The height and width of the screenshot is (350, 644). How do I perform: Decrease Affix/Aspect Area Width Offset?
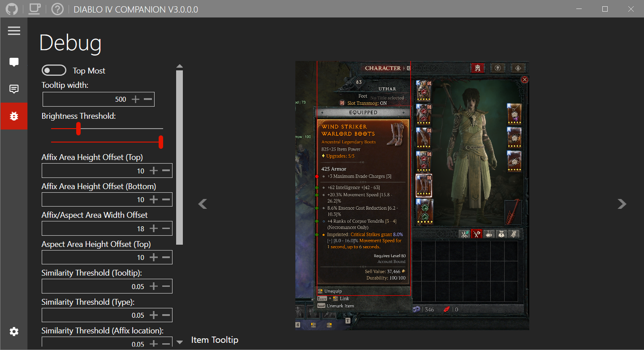click(166, 229)
